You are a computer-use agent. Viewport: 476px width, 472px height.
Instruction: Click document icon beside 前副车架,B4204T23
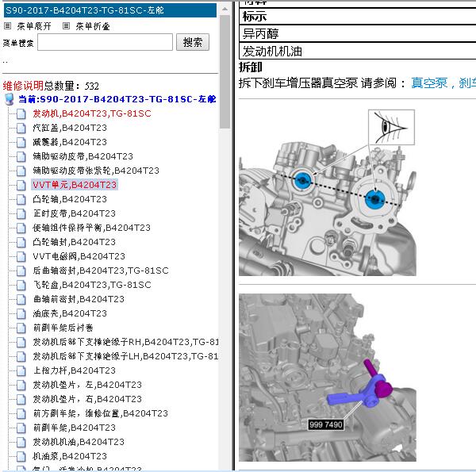(x=21, y=428)
